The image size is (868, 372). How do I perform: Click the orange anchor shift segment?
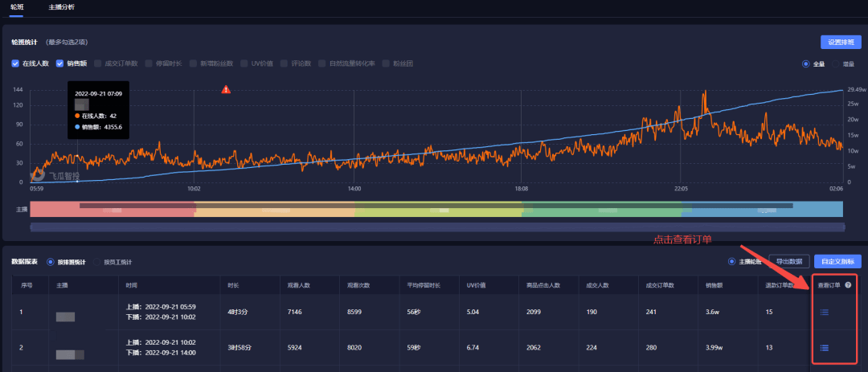(275, 209)
